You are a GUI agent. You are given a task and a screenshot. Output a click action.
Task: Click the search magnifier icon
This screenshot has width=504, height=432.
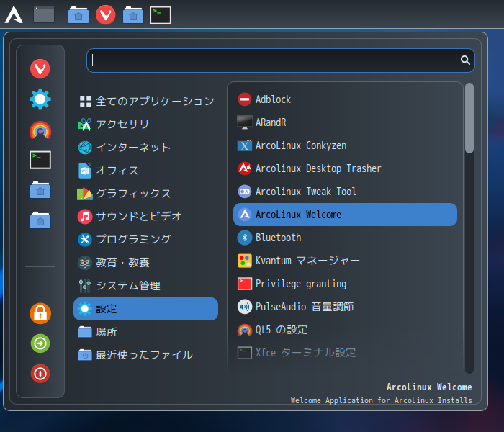[465, 60]
